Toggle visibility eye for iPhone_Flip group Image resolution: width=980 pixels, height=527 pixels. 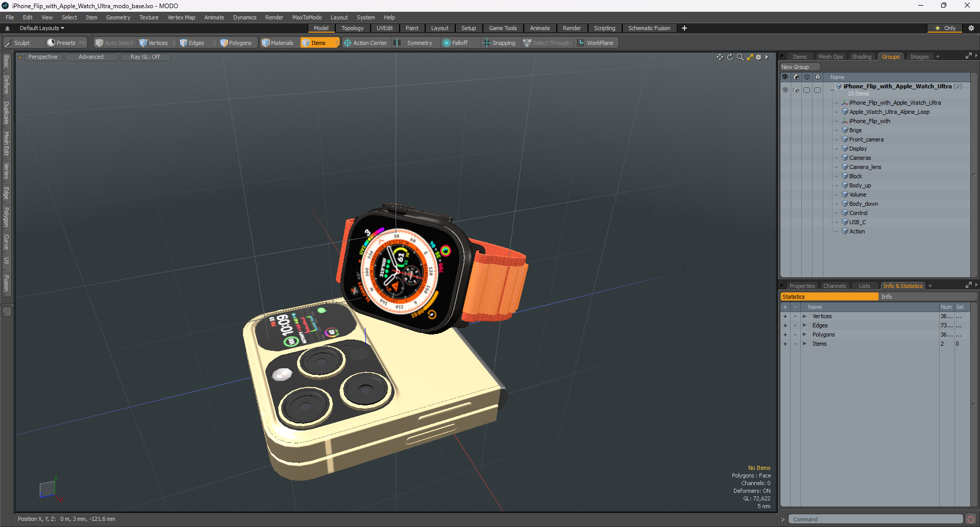(x=785, y=90)
